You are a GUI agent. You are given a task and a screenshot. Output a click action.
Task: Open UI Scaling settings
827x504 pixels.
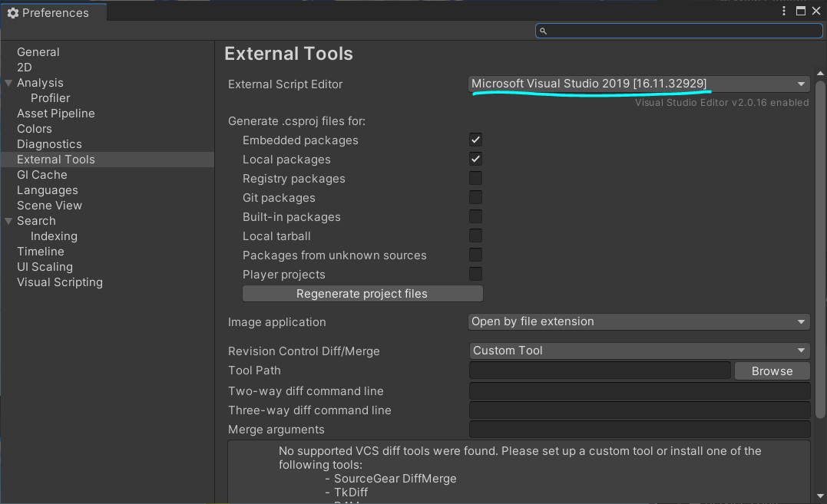pos(45,266)
